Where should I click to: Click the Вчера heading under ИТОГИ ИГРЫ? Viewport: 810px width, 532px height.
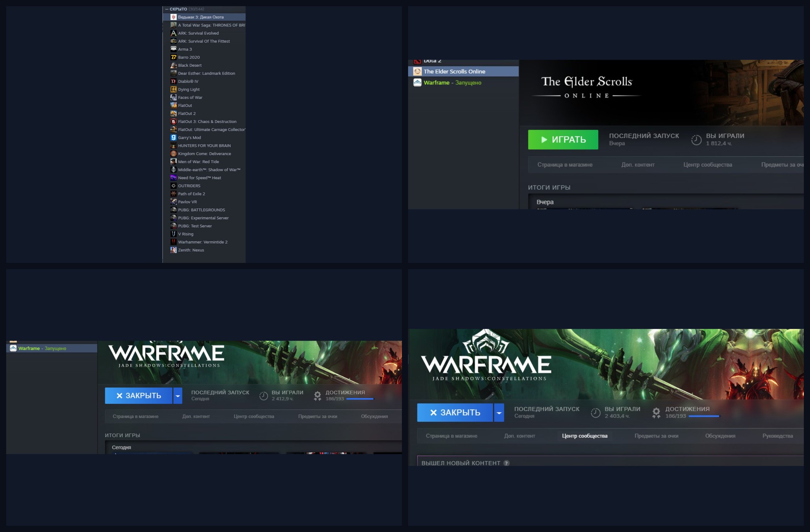pos(545,202)
